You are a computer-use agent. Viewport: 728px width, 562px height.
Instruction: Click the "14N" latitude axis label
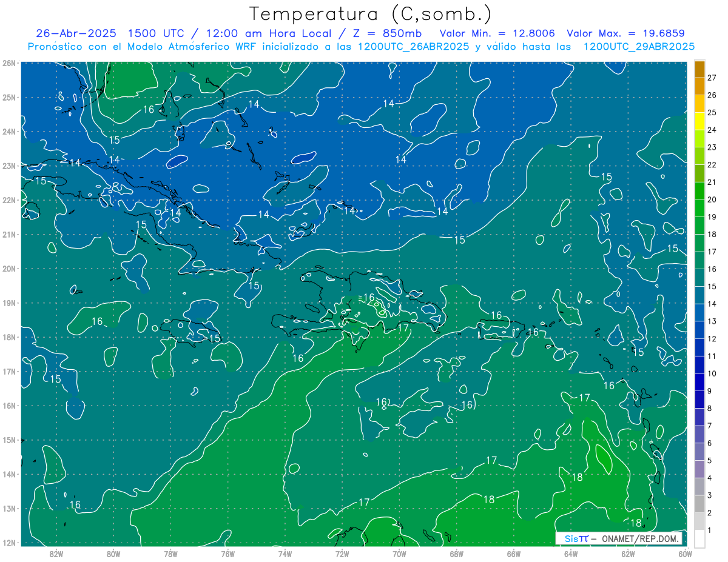coord(8,474)
